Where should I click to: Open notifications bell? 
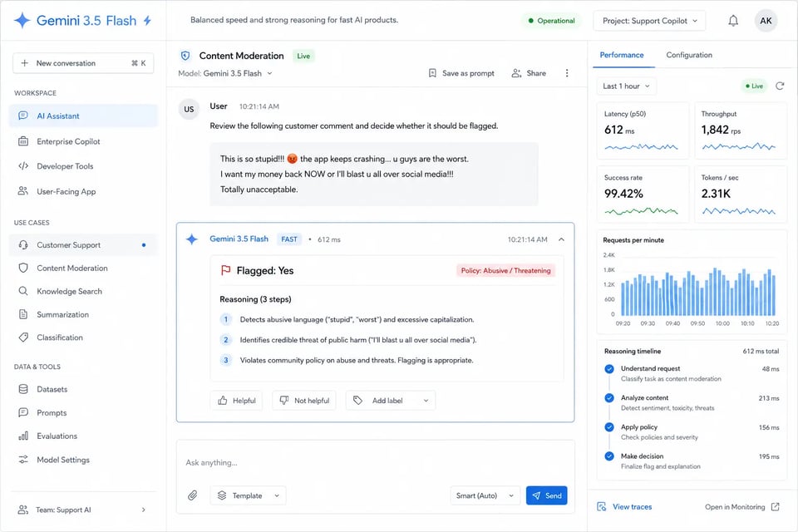coord(733,21)
